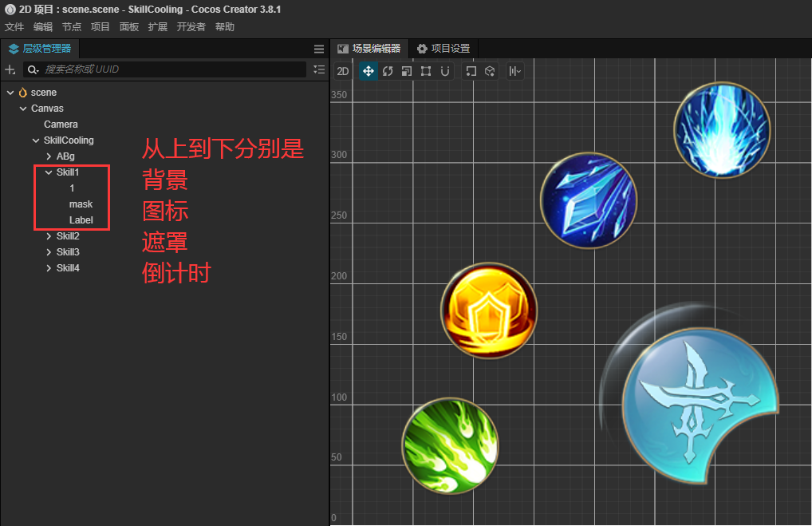This screenshot has height=526, width=812.
Task: Click the ice crystal skill icon
Action: [589, 200]
